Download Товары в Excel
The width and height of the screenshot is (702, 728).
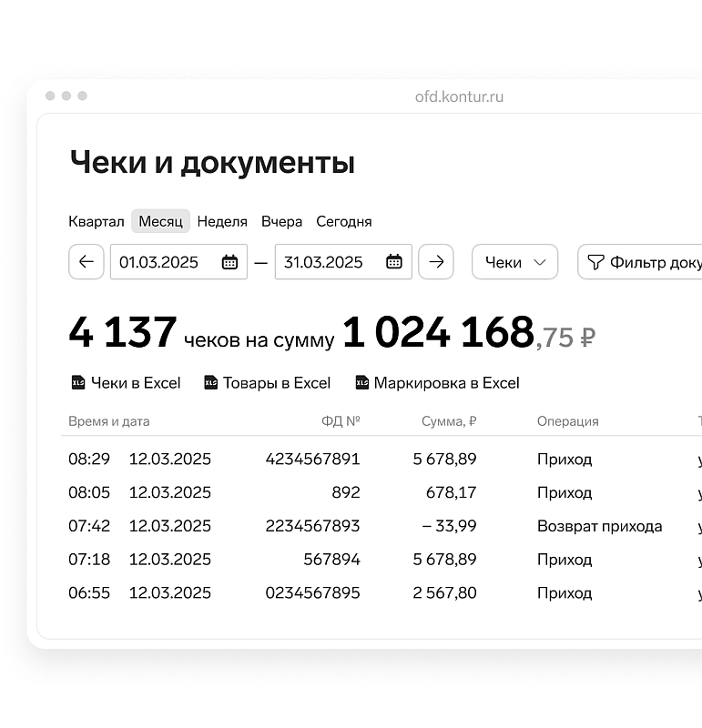coord(267,382)
